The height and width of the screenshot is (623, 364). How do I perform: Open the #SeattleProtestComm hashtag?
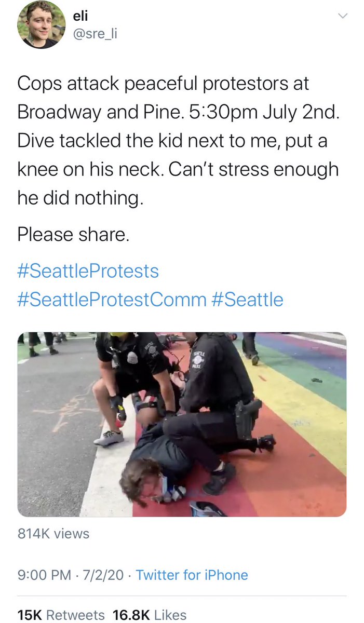pos(112,300)
